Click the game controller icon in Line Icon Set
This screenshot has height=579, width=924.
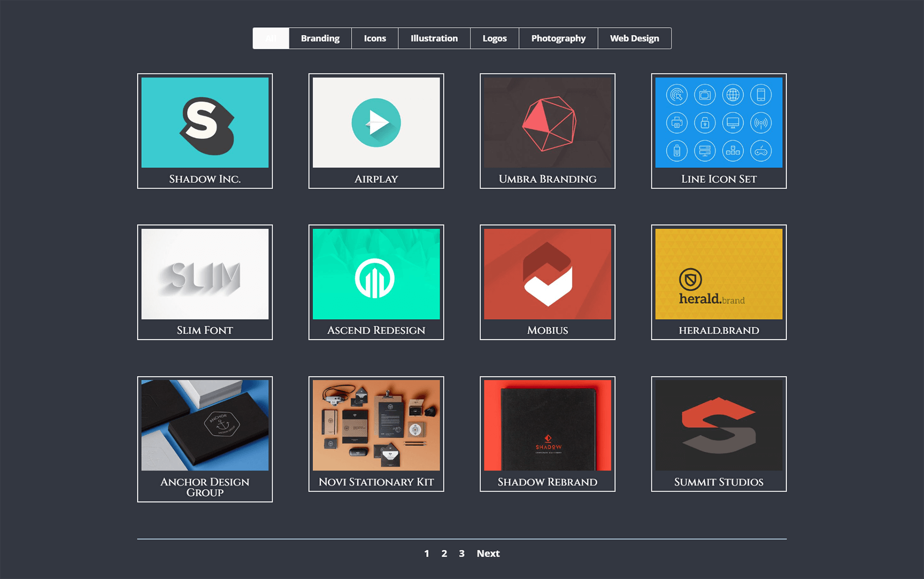click(761, 151)
